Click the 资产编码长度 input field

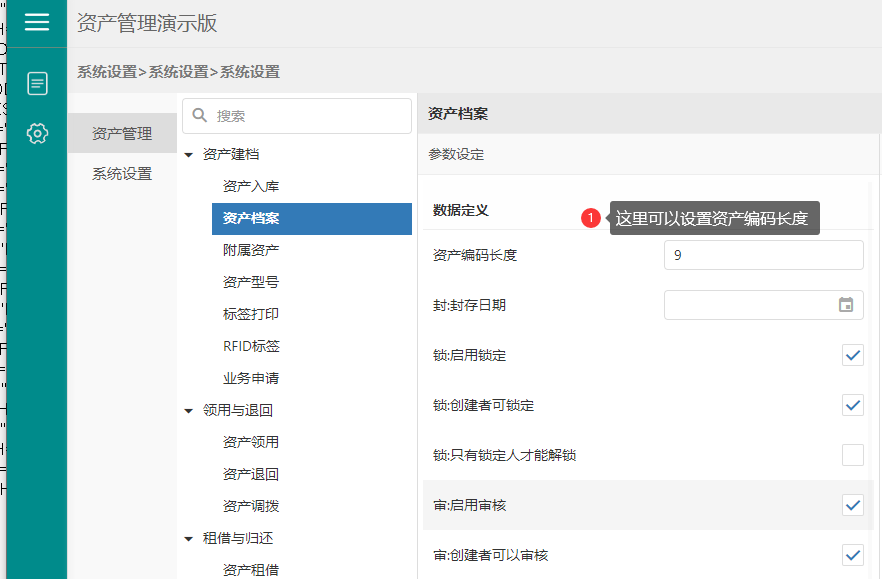(763, 255)
